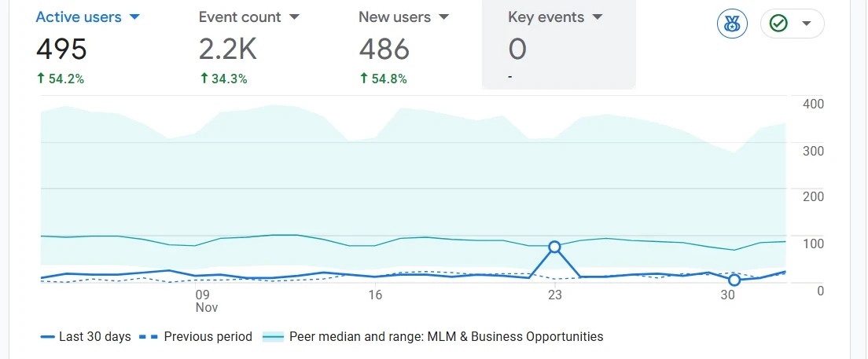The image size is (868, 359).
Task: Click the up arrow beside 34.3%
Action: point(204,79)
